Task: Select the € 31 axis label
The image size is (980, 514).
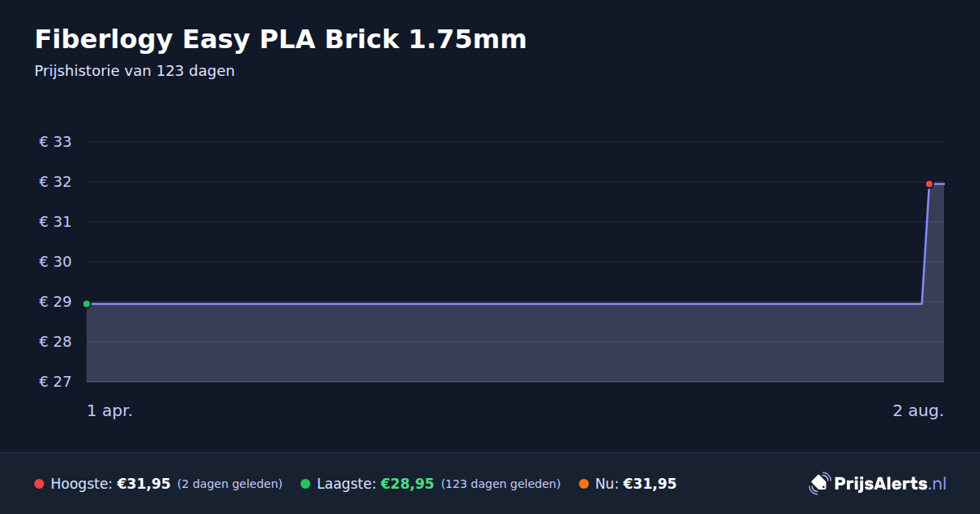Action: click(56, 222)
